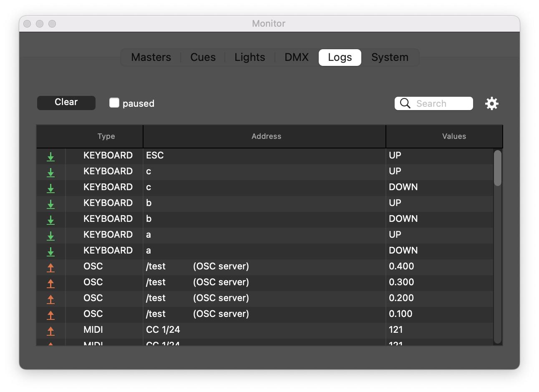Click green input arrow on ESC row
The image size is (539, 392).
click(x=50, y=156)
